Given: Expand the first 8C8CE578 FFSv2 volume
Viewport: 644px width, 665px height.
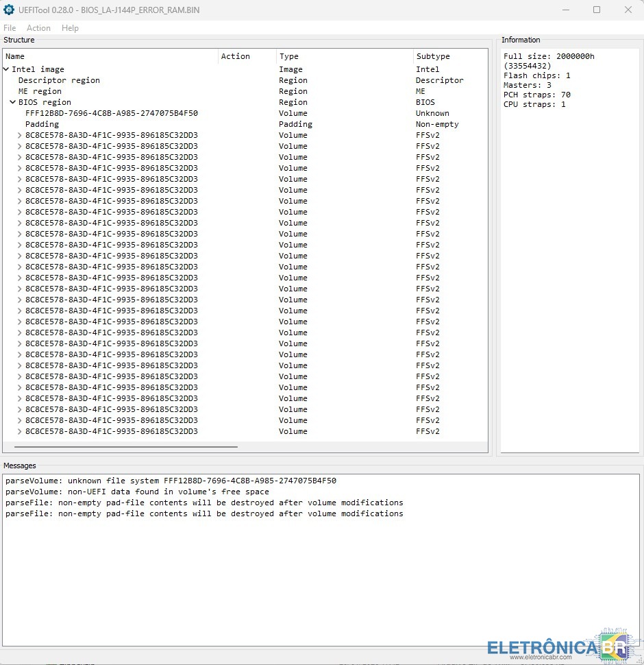Looking at the screenshot, I should tap(20, 135).
